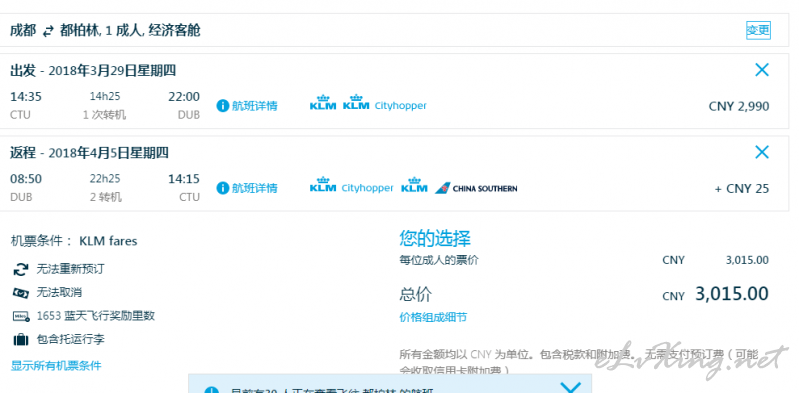Image resolution: width=799 pixels, height=393 pixels.
Task: Remove the outbound 出发 flight selection
Action: 761,70
